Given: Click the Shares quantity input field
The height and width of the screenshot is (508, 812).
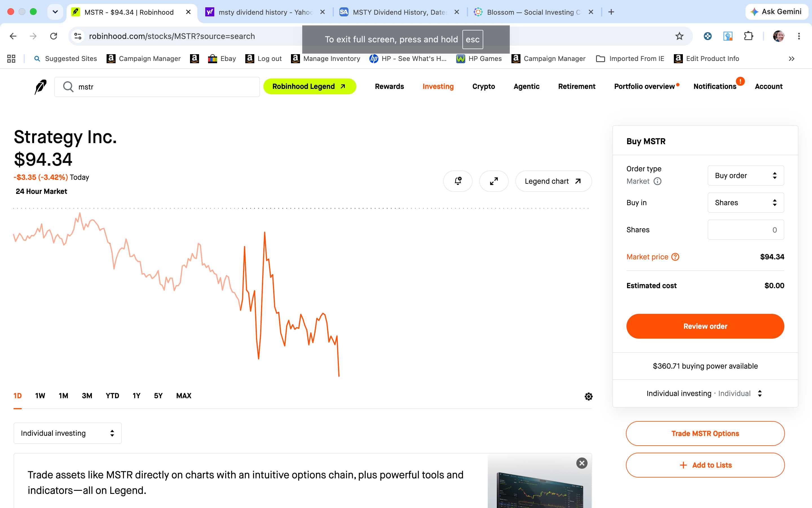Looking at the screenshot, I should 745,230.
